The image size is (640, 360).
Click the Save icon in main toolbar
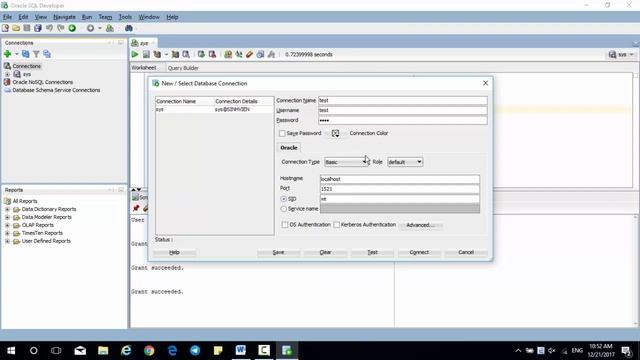click(x=27, y=28)
